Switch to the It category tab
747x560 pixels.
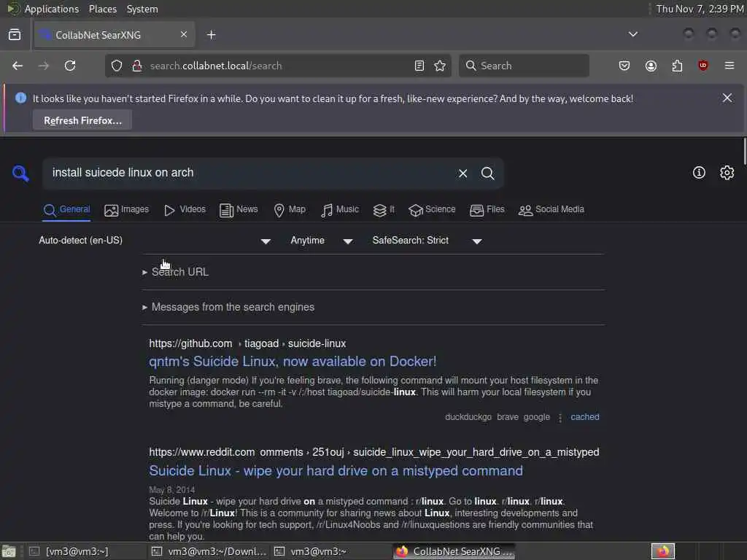(x=384, y=209)
